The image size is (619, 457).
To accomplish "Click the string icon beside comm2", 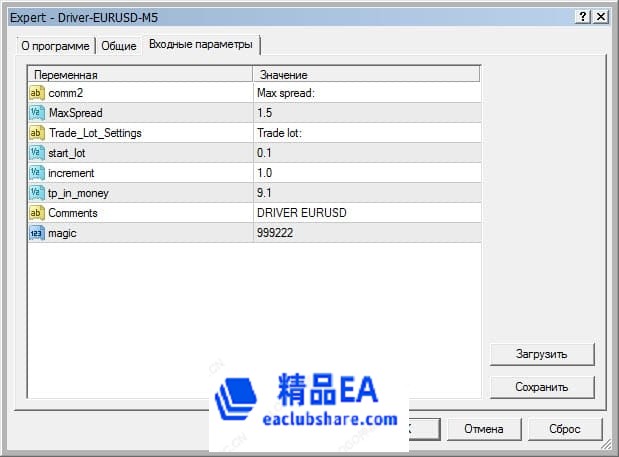I will [x=37, y=93].
